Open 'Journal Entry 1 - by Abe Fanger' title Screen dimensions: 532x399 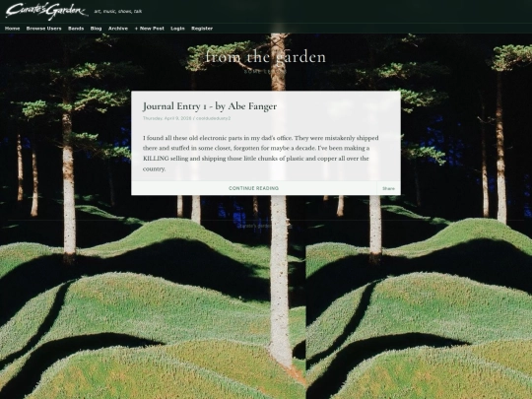click(x=210, y=106)
